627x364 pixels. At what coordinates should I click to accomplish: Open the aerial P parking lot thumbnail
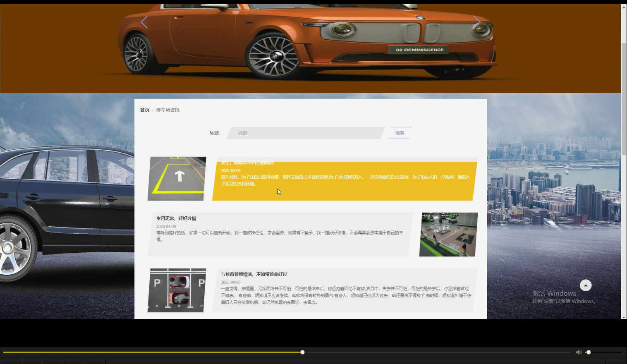coord(177,290)
